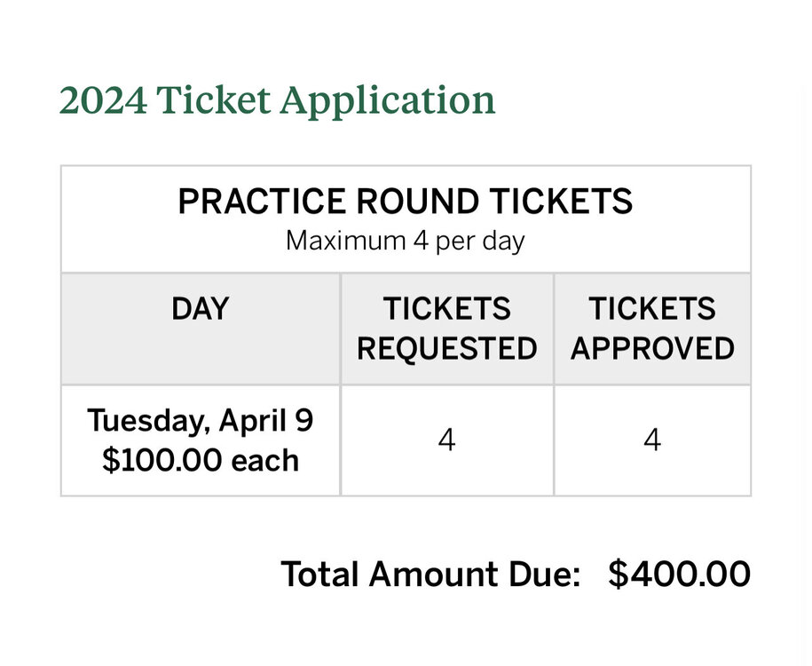Click the year 2024 in the heading
This screenshot has height=666, width=812.
(x=103, y=101)
